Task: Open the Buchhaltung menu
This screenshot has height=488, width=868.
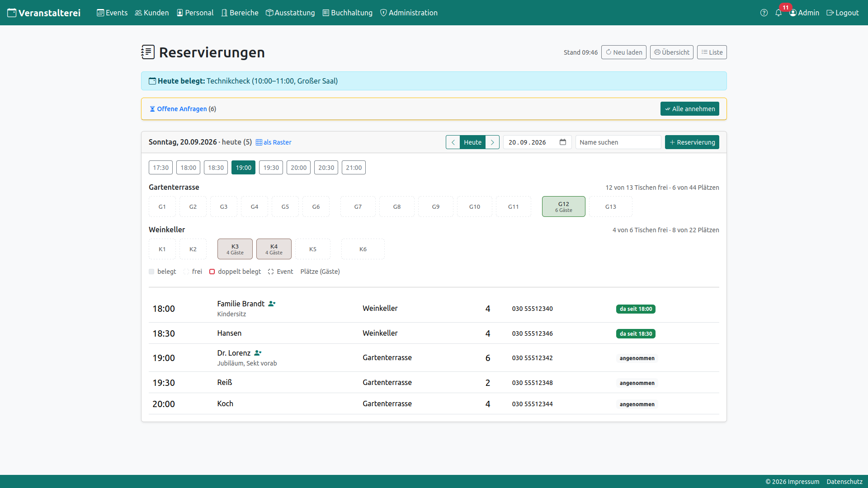Action: pyautogui.click(x=348, y=13)
